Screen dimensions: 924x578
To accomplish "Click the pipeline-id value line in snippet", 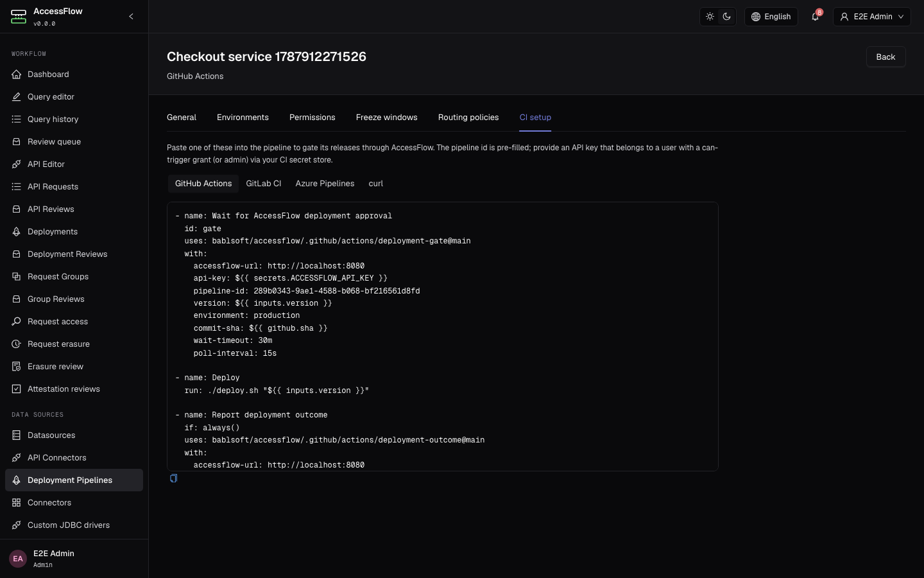I will coord(307,291).
